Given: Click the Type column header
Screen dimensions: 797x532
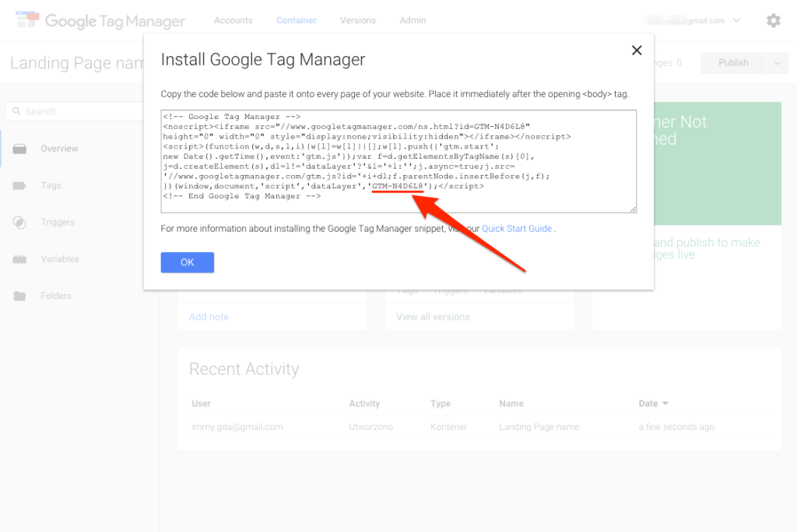Looking at the screenshot, I should coord(441,404).
